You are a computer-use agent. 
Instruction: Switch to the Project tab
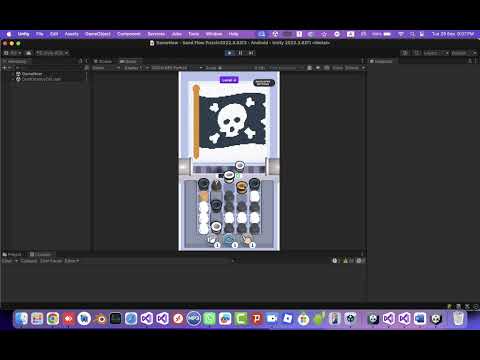tap(12, 254)
